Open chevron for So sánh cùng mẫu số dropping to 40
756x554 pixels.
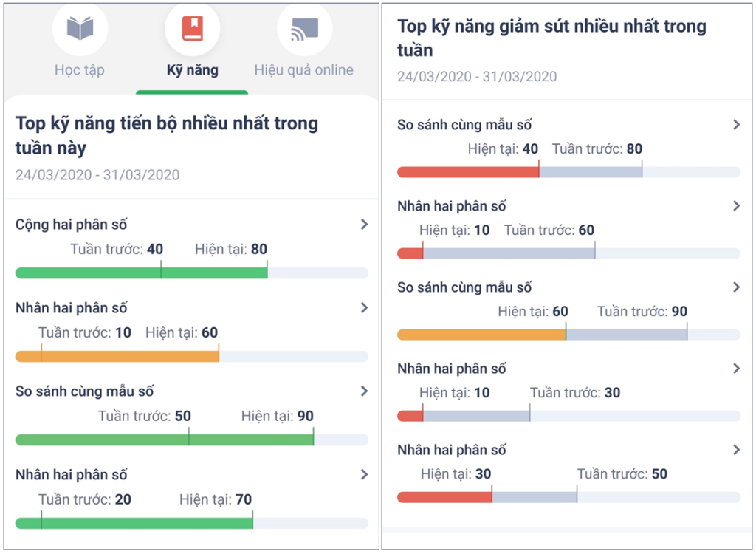point(736,125)
